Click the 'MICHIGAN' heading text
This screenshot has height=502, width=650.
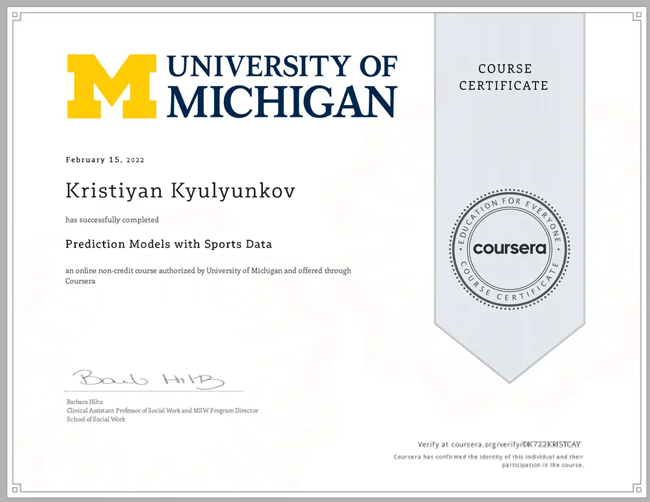(282, 102)
